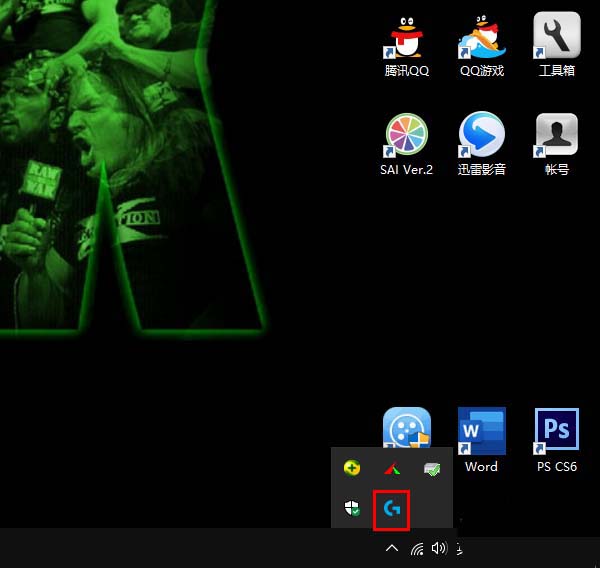Image resolution: width=600 pixels, height=568 pixels.
Task: Open the 迅雷影音 media player shortcut
Action: pyautogui.click(x=481, y=136)
